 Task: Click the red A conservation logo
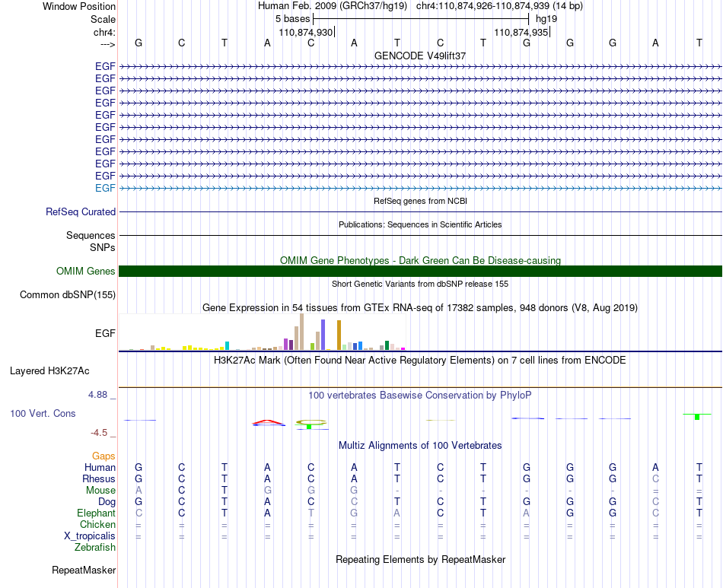[x=268, y=421]
